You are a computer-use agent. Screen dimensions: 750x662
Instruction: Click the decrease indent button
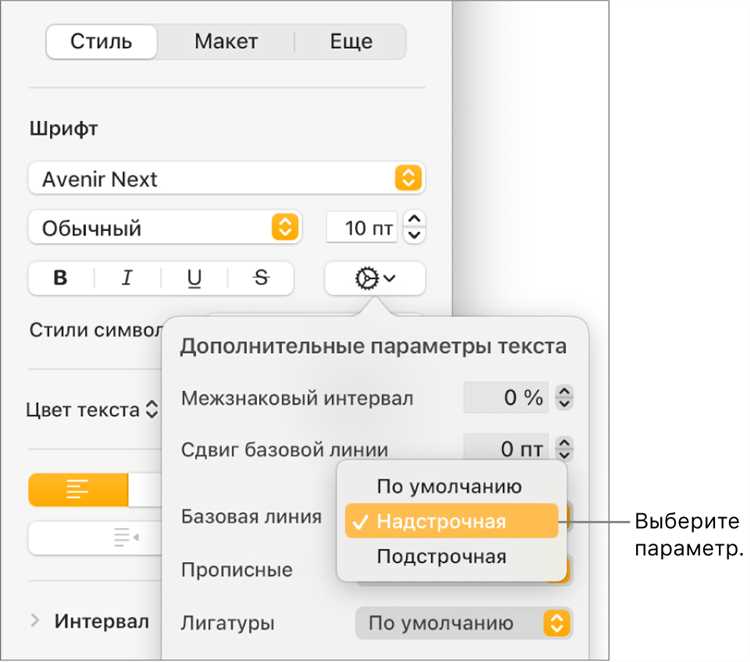click(x=125, y=538)
